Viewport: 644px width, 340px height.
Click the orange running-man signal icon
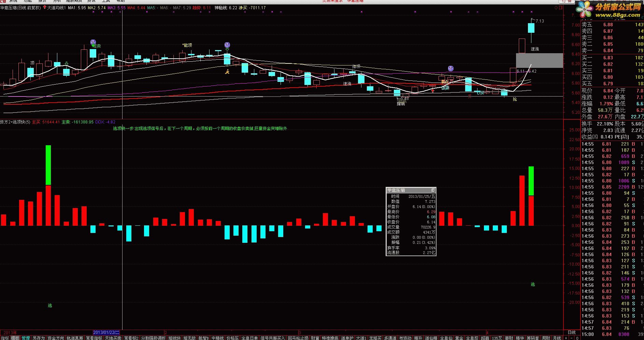click(227, 71)
